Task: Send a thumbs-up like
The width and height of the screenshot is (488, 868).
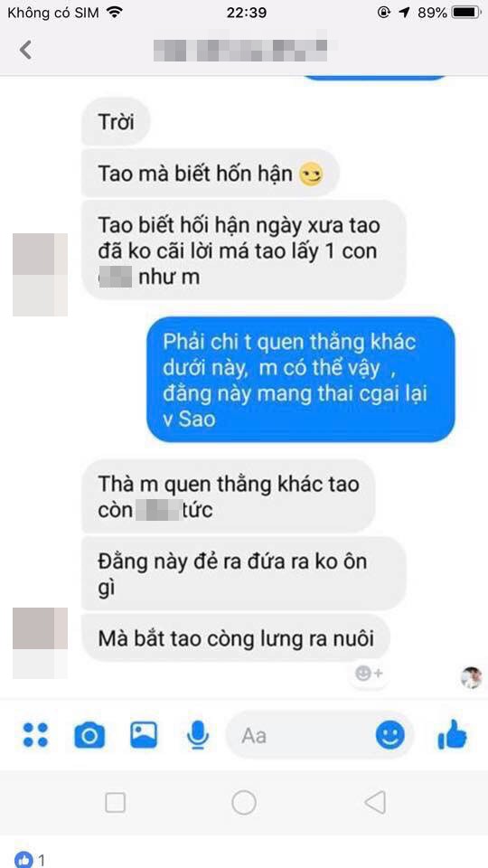Action: (x=452, y=734)
